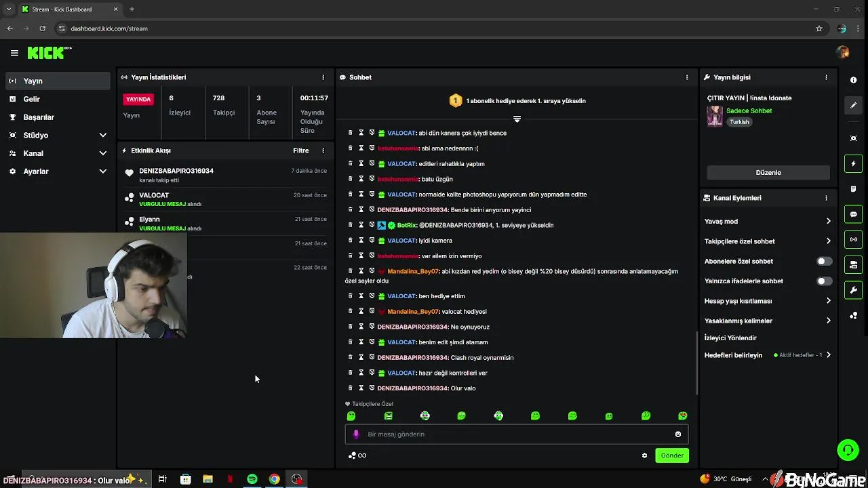Collapse the pinned gift leaderboard with down arrow

point(517,119)
